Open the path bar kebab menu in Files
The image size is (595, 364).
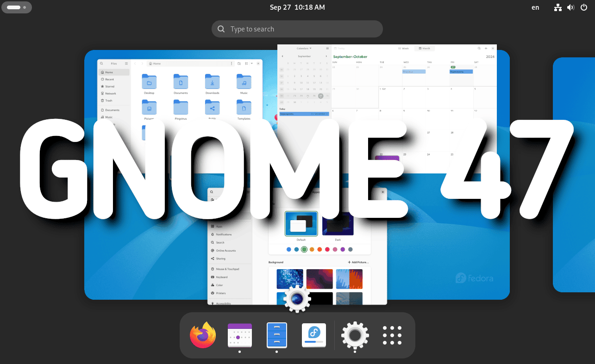tap(232, 63)
